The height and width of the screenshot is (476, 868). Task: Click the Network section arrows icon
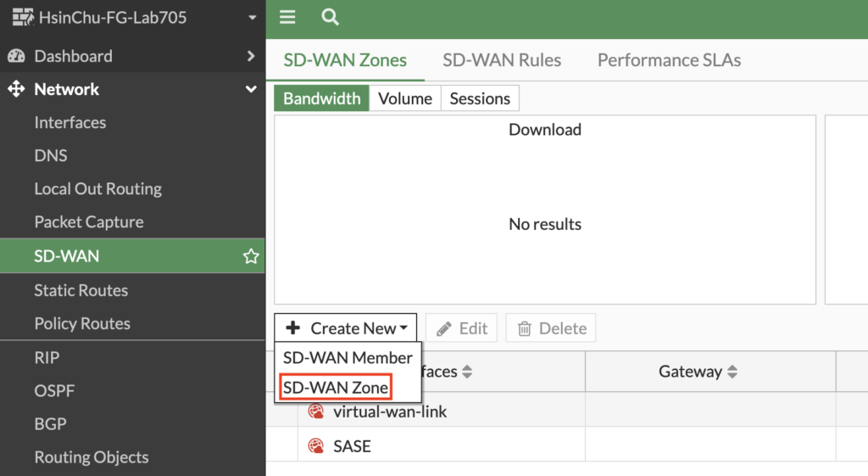(x=16, y=89)
